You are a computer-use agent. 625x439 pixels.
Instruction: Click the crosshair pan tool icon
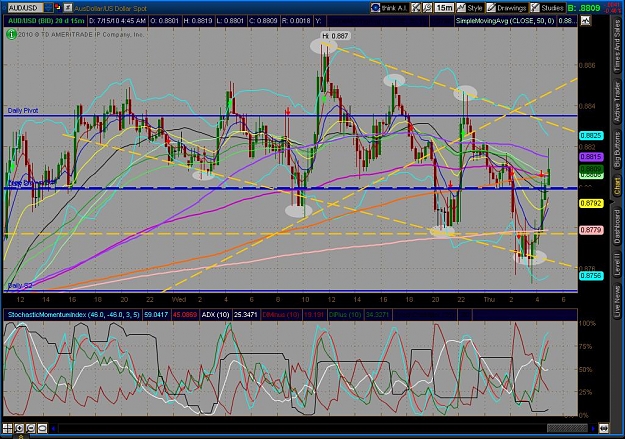tap(416, 8)
